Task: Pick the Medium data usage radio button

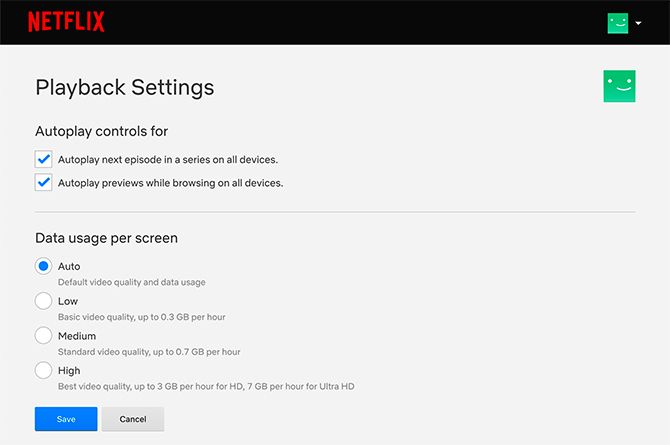Action: pos(43,336)
